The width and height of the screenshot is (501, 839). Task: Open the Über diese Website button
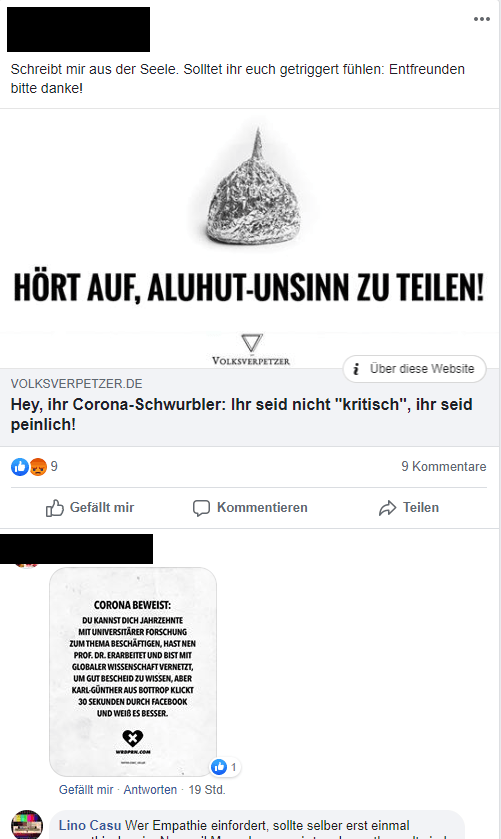414,369
